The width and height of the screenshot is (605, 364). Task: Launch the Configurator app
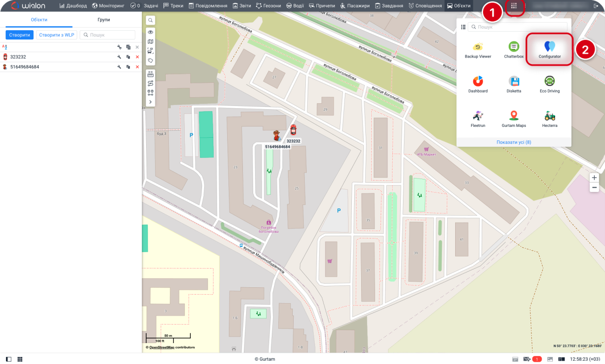(550, 50)
